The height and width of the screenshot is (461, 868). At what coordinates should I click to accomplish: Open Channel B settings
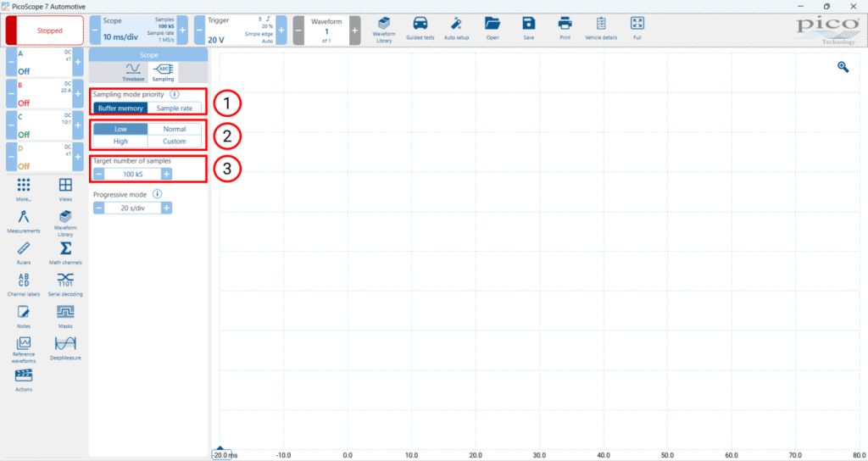pos(44,94)
